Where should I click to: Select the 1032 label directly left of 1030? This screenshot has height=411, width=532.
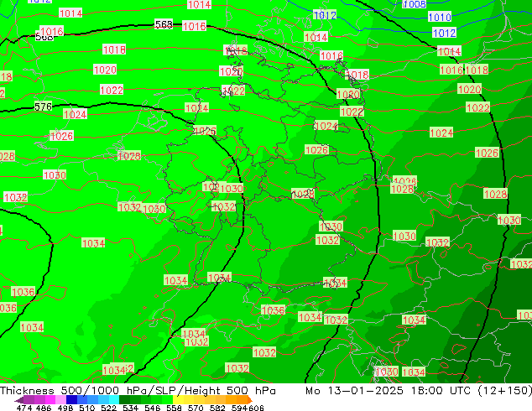tap(129, 207)
